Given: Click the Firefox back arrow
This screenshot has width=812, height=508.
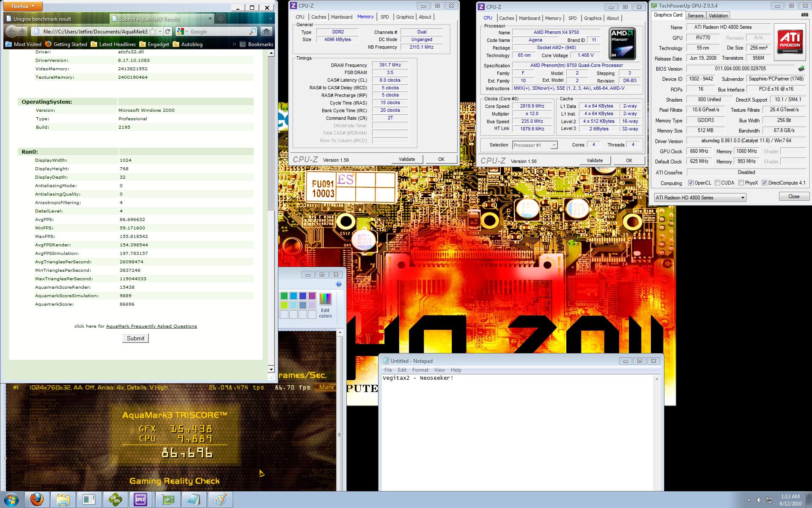Looking at the screenshot, I should tap(12, 31).
